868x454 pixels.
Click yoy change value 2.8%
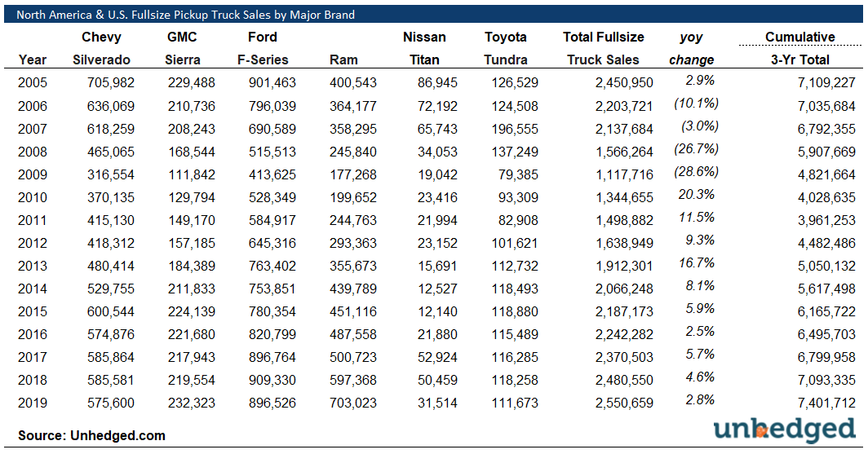700,400
